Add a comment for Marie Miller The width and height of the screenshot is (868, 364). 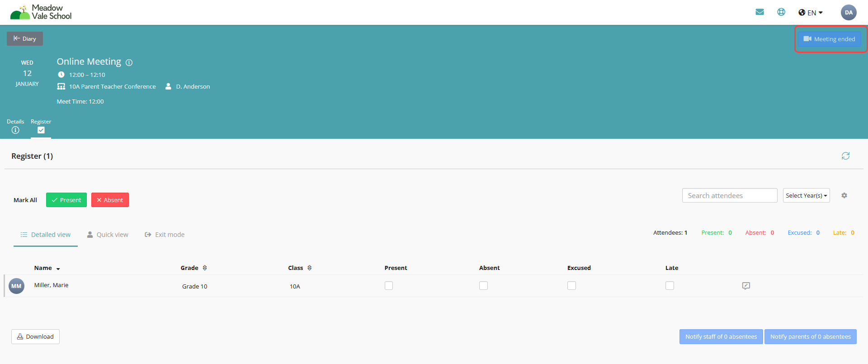(746, 286)
